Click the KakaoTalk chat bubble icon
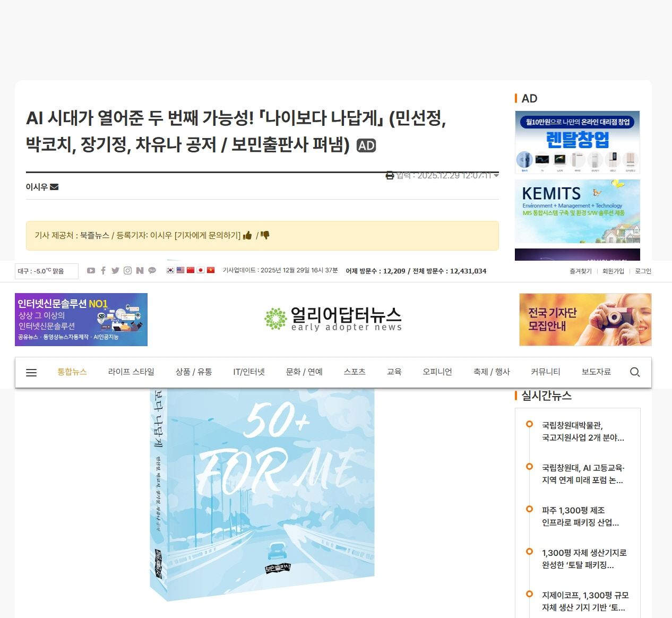Image resolution: width=672 pixels, height=618 pixels. [x=152, y=270]
